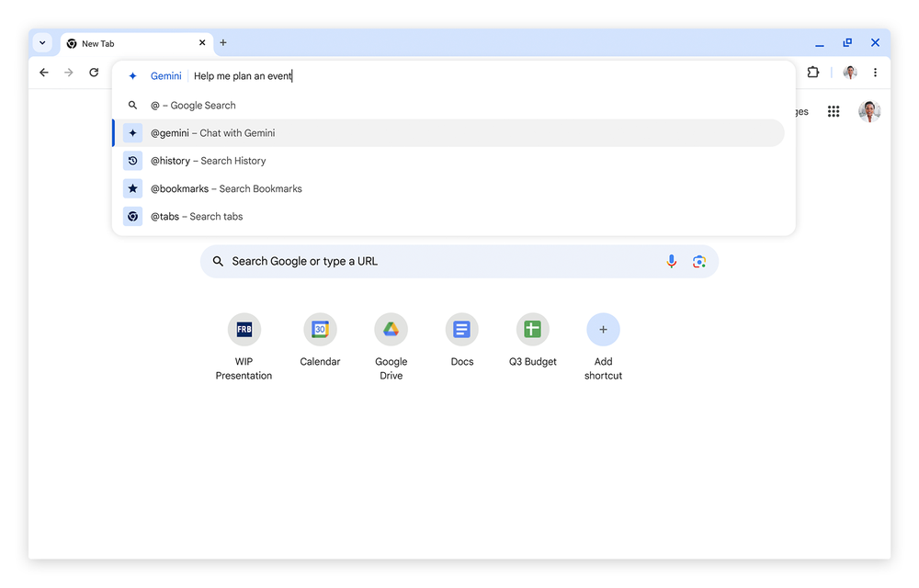Reload the current page

pos(94,73)
